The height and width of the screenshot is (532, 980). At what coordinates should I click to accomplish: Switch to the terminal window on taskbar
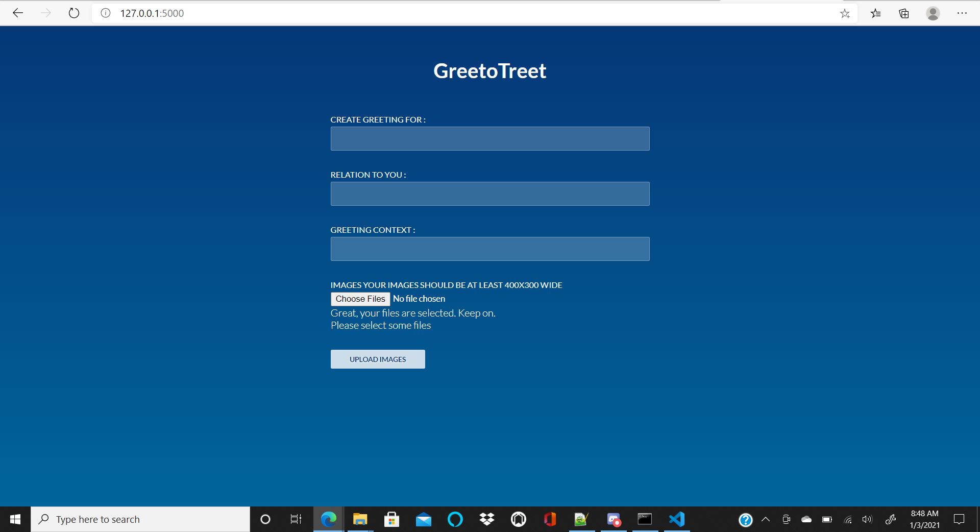[x=645, y=519]
